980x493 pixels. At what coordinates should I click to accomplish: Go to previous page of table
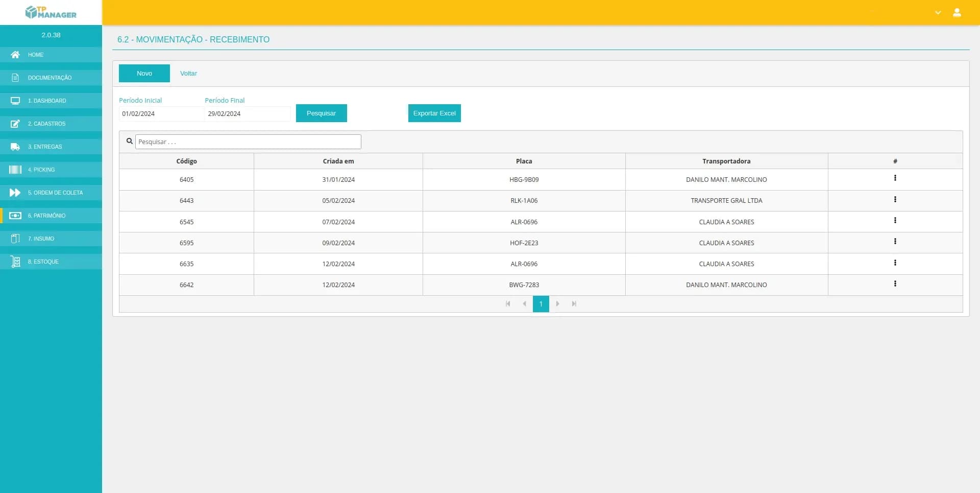[524, 303]
